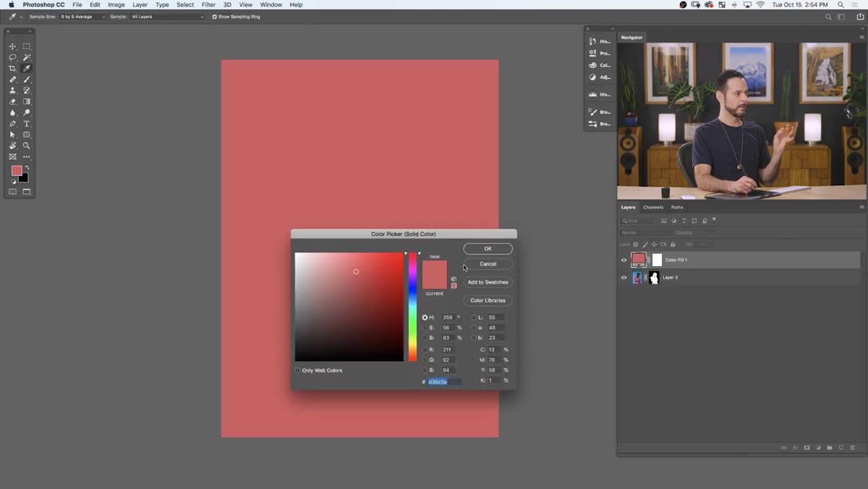Select the Pen tool
The width and height of the screenshot is (868, 489).
click(x=12, y=124)
